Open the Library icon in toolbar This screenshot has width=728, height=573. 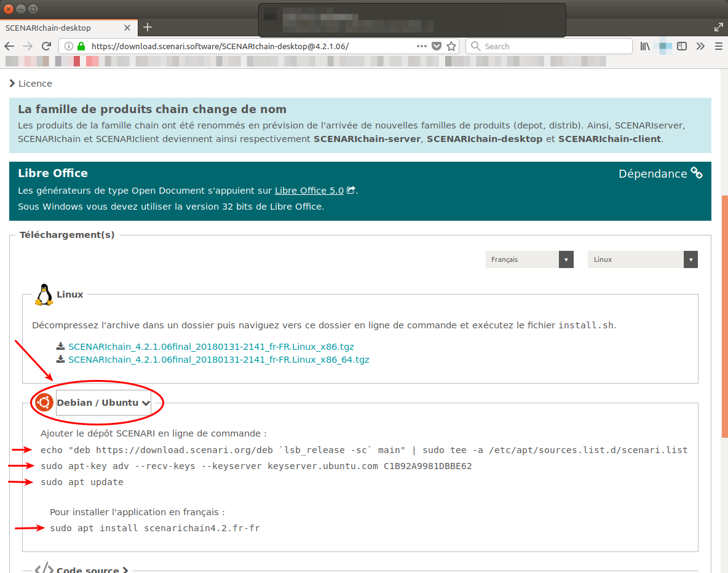click(645, 46)
